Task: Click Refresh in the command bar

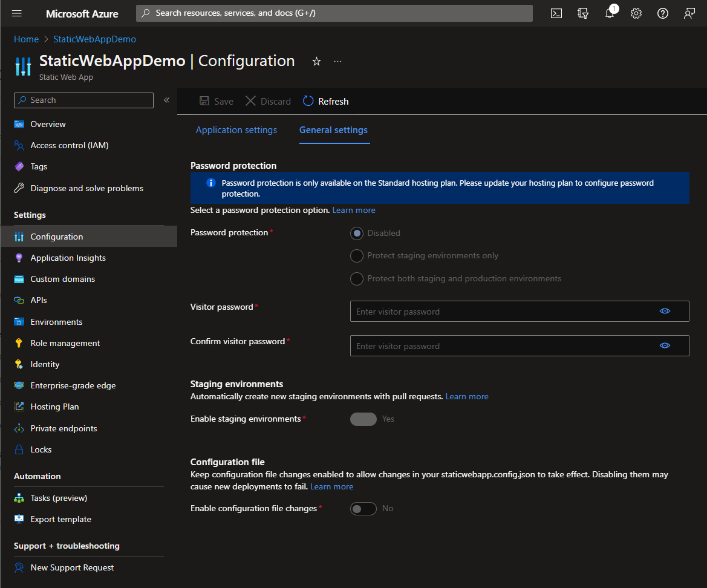Action: pyautogui.click(x=325, y=101)
